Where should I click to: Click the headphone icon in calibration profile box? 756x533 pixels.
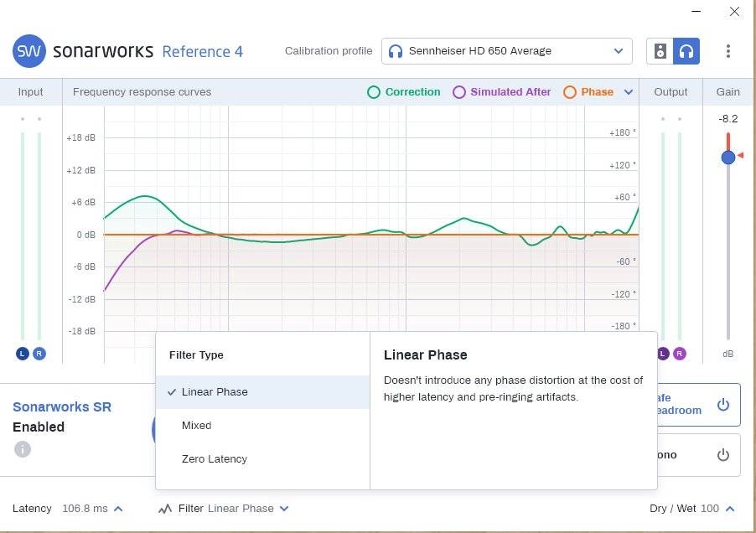click(x=396, y=51)
